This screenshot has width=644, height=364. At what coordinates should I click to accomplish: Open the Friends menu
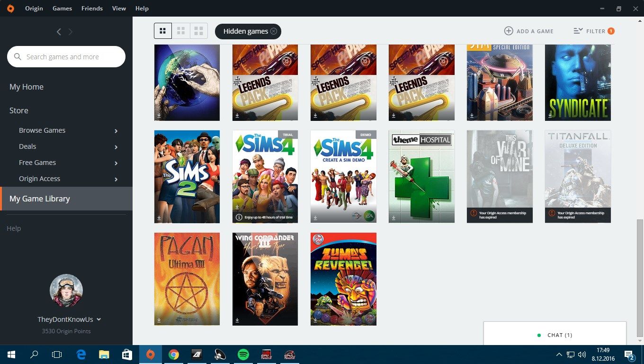pos(92,8)
